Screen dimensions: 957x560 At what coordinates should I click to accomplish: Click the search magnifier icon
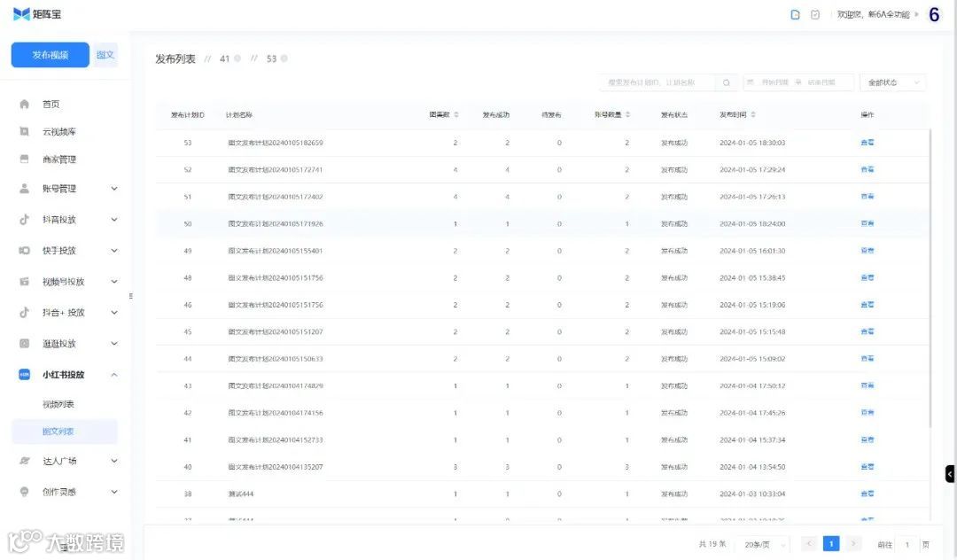click(727, 83)
